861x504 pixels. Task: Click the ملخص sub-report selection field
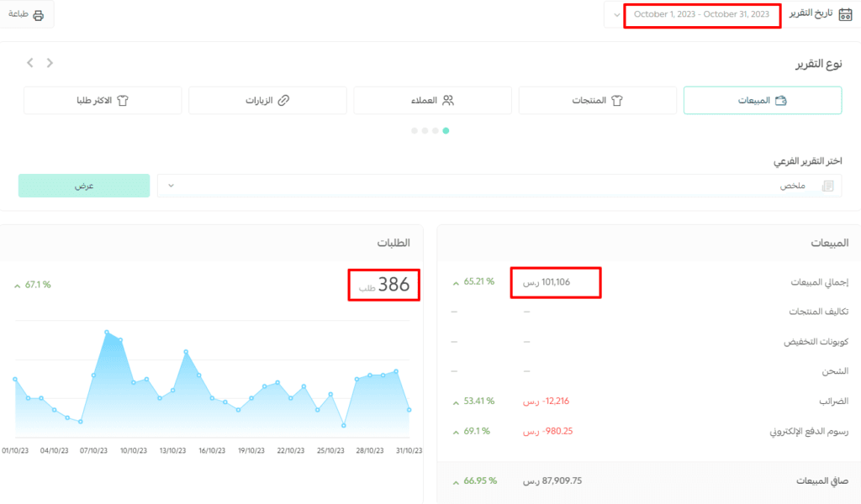pos(499,186)
